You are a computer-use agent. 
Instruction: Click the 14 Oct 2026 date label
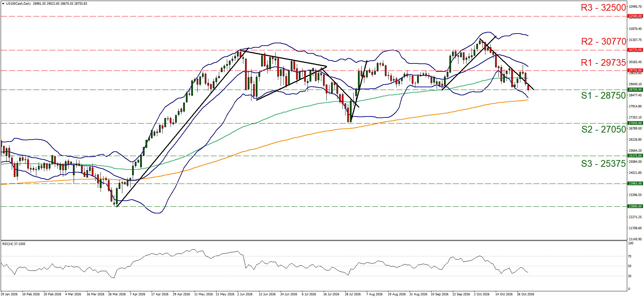(504, 294)
